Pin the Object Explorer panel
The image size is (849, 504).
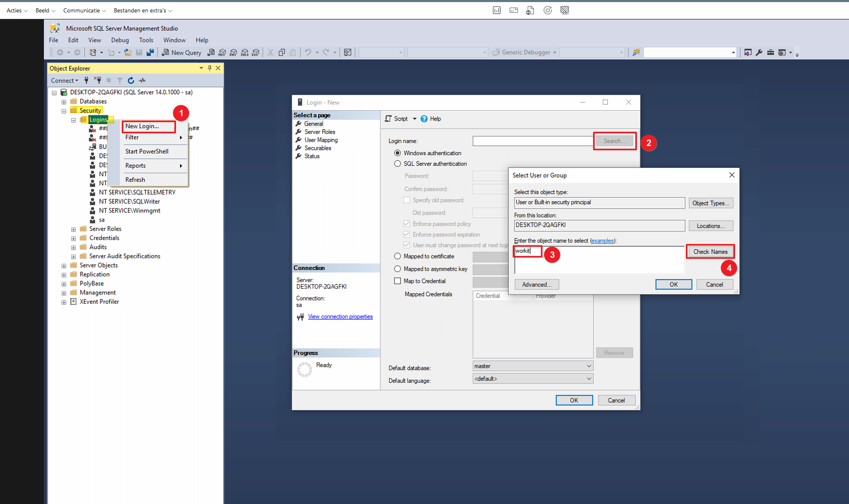click(210, 68)
